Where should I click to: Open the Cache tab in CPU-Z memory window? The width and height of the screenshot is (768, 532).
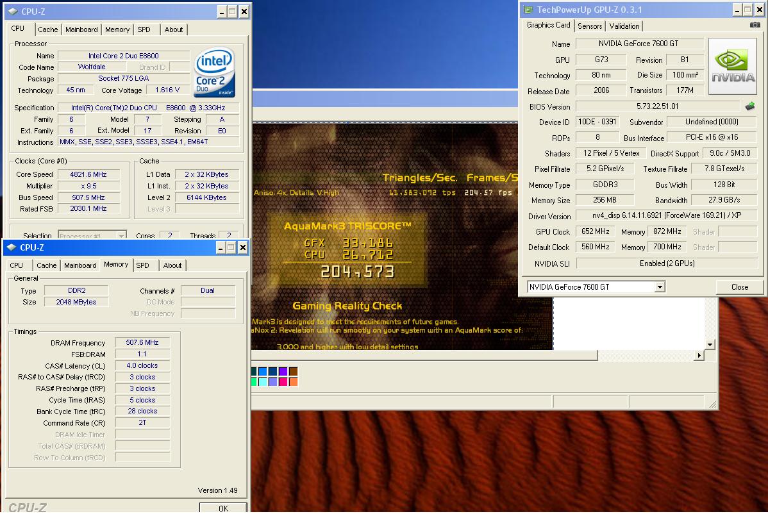coord(47,265)
